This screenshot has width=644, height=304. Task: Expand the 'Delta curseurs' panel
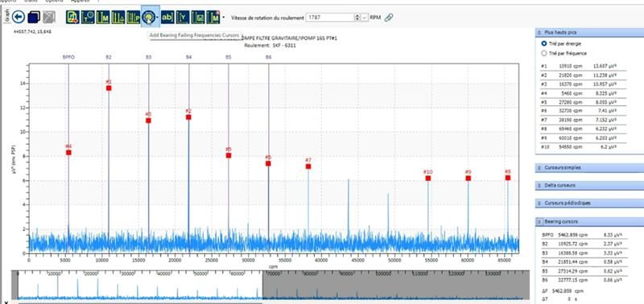coord(539,186)
